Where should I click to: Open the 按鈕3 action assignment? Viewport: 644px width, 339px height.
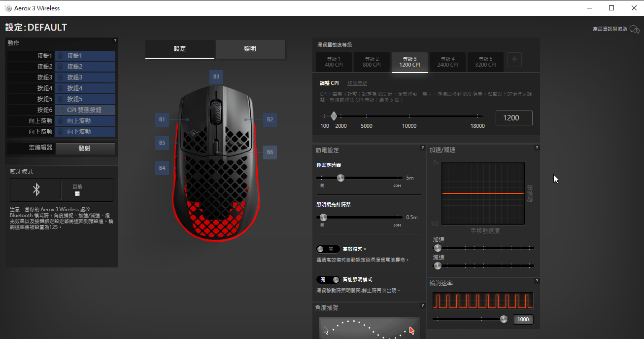[85, 77]
